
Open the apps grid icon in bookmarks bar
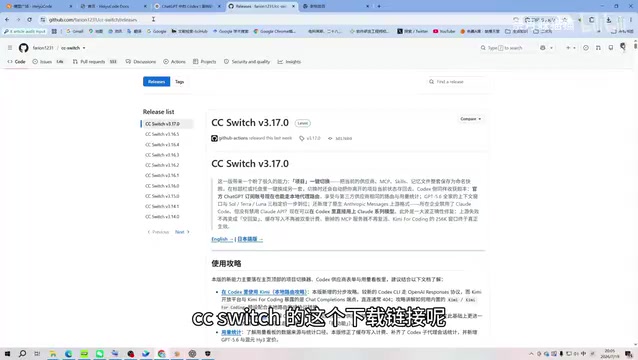point(54,31)
